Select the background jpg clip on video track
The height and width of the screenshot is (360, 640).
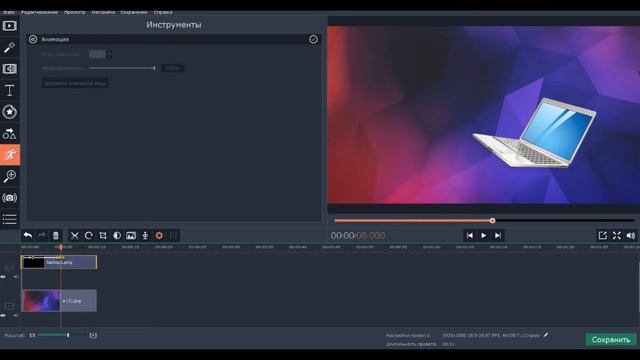coord(59,301)
